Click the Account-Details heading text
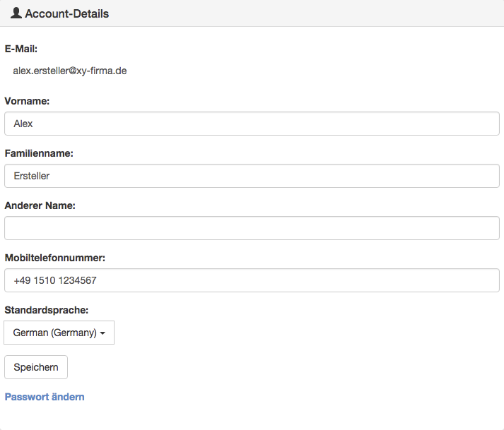Image resolution: width=504 pixels, height=430 pixels. 67,13
